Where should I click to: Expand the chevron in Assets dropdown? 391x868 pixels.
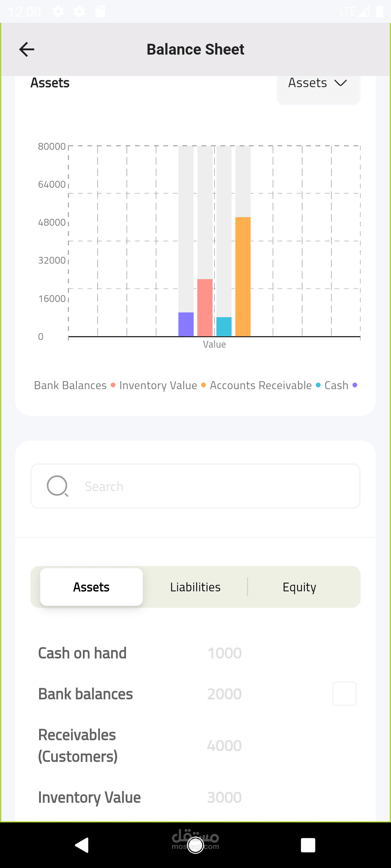(341, 83)
